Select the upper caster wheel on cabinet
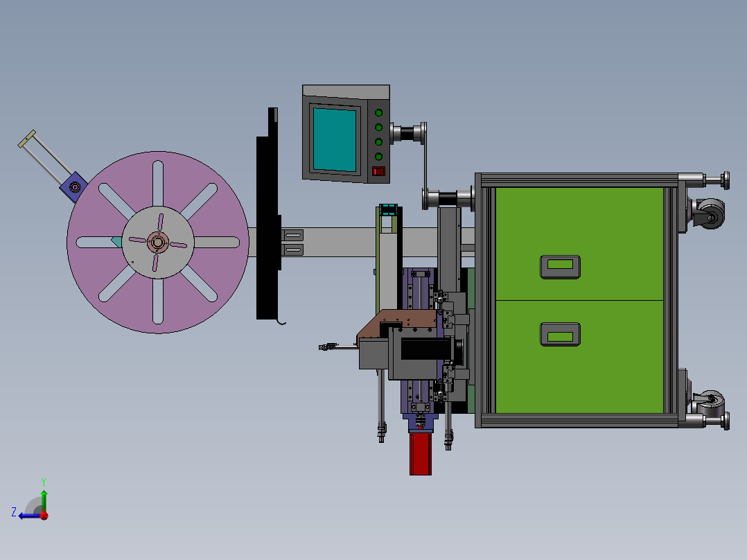The image size is (747, 560). [710, 214]
